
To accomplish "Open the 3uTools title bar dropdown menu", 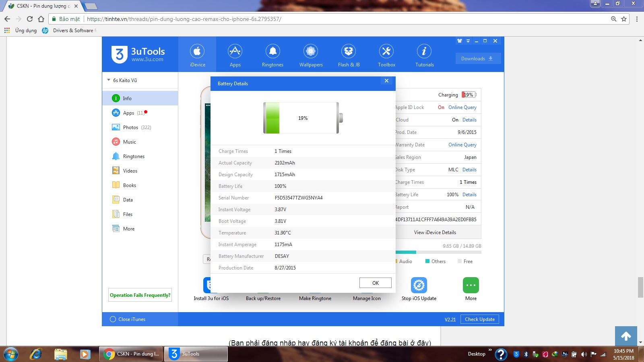I will pyautogui.click(x=468, y=41).
